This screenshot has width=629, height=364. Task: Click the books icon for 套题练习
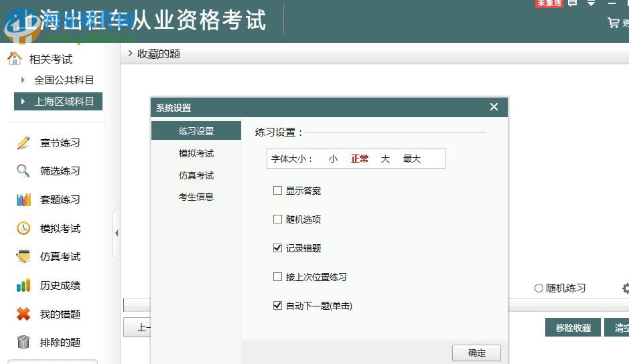coord(23,199)
